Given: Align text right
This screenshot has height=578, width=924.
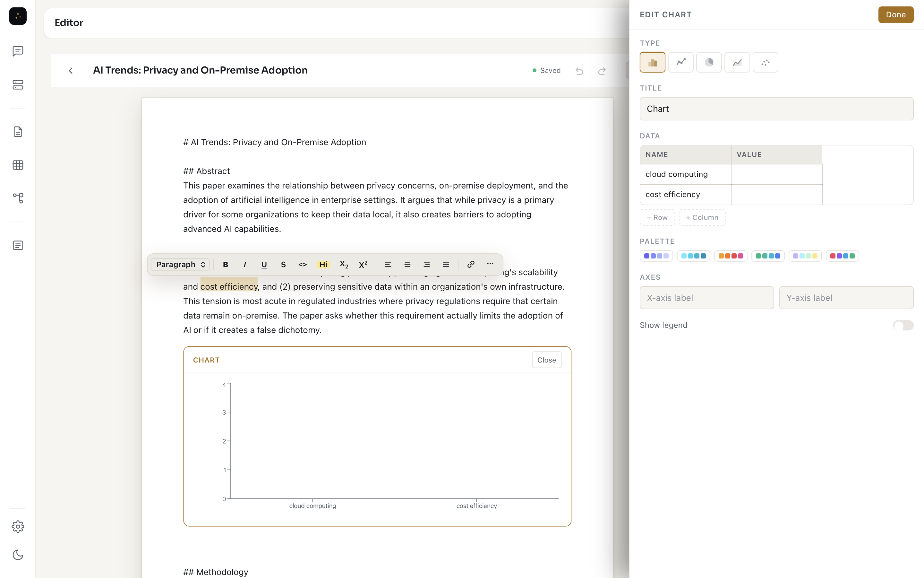Looking at the screenshot, I should point(426,265).
